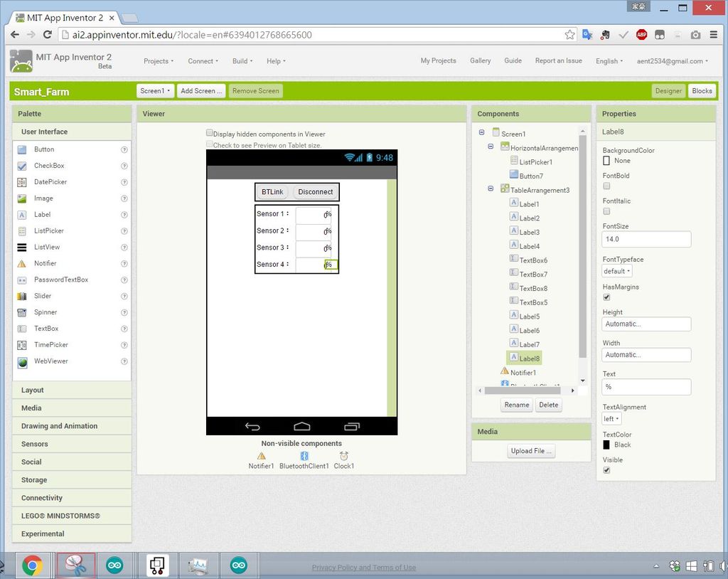728x579 pixels.
Task: Collapse HorizontalArrangement tree node
Action: tap(491, 147)
